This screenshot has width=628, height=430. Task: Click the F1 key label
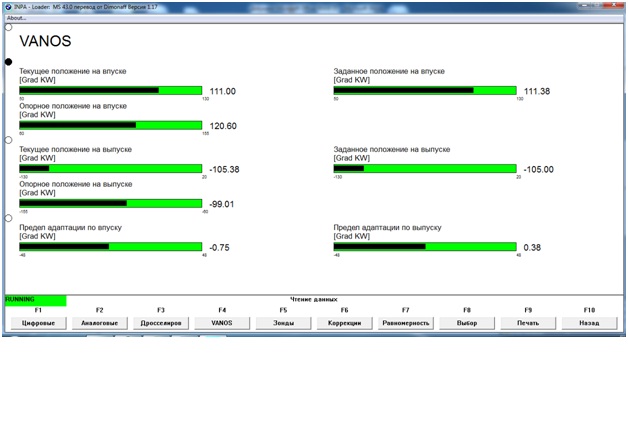click(38, 310)
